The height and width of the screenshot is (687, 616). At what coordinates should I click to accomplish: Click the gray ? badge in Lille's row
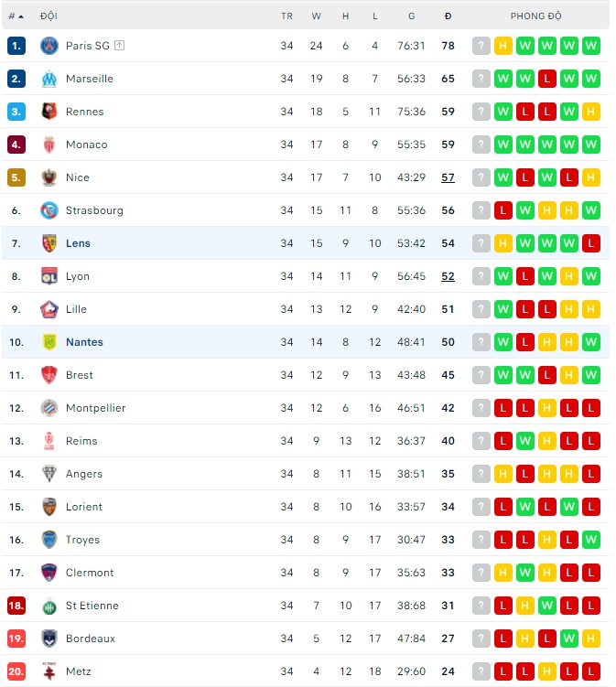coord(481,309)
